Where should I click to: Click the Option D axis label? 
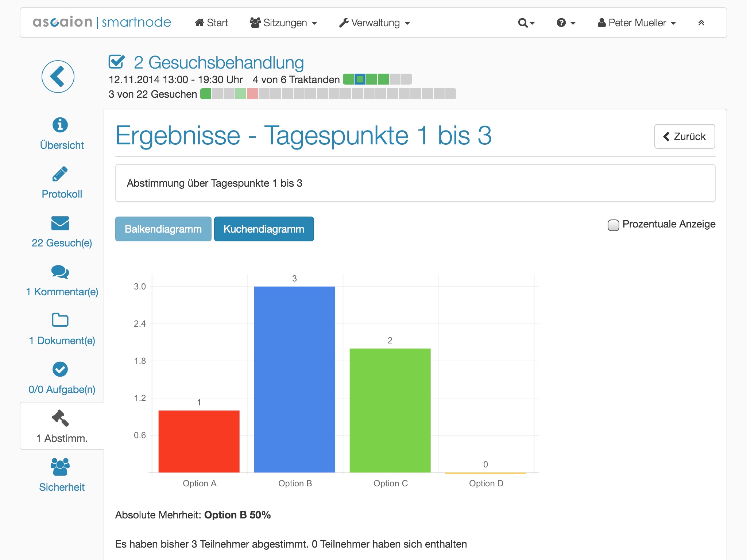[486, 483]
